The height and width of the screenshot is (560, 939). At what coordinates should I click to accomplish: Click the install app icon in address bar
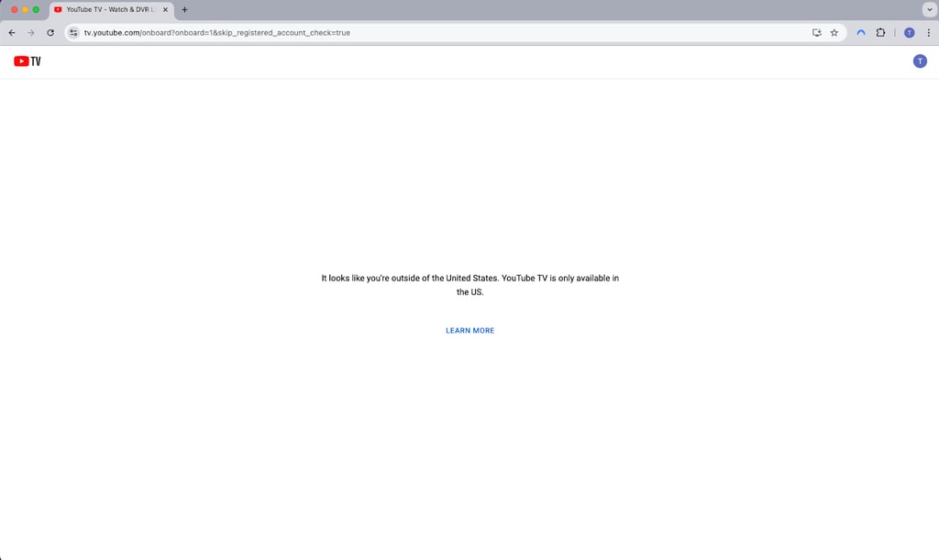816,33
